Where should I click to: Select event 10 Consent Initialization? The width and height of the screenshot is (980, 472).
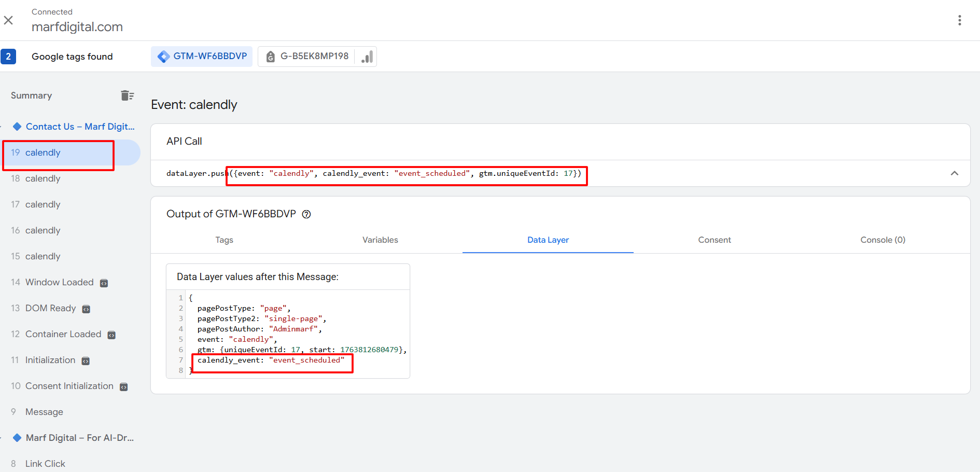[69, 386]
